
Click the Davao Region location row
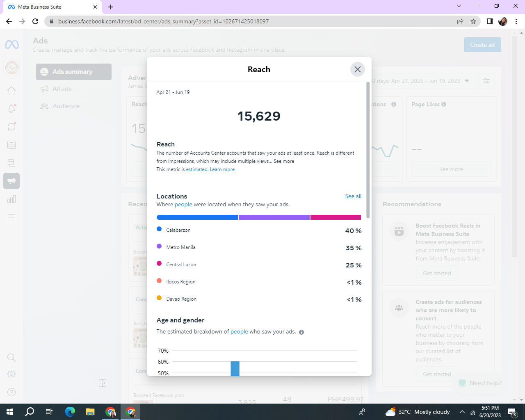(x=259, y=299)
